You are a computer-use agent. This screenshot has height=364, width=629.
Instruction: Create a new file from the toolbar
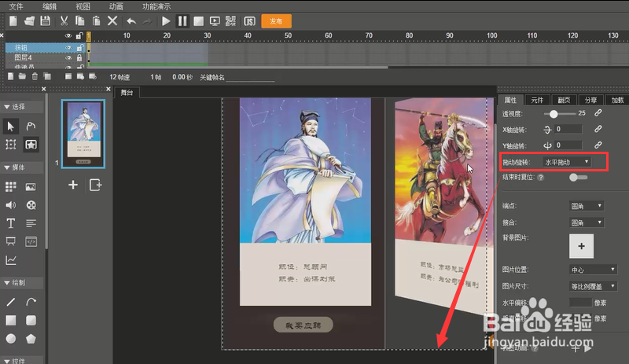pyautogui.click(x=13, y=21)
